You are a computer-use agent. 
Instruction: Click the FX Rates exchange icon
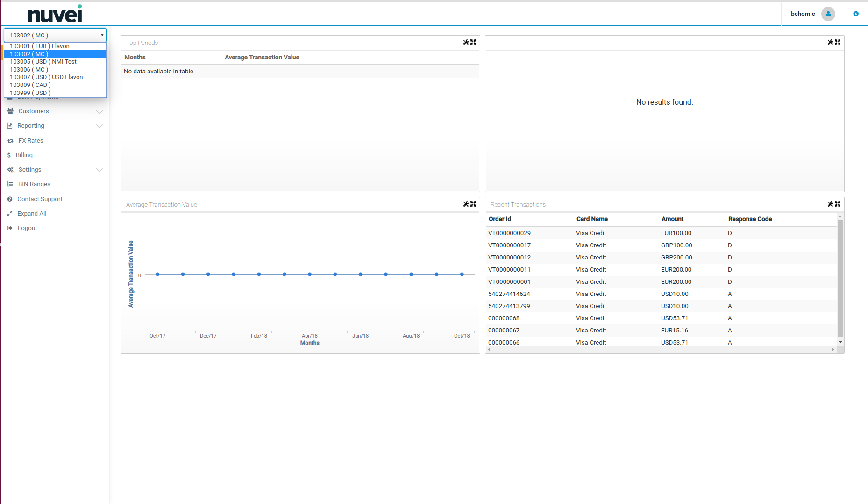click(10, 141)
